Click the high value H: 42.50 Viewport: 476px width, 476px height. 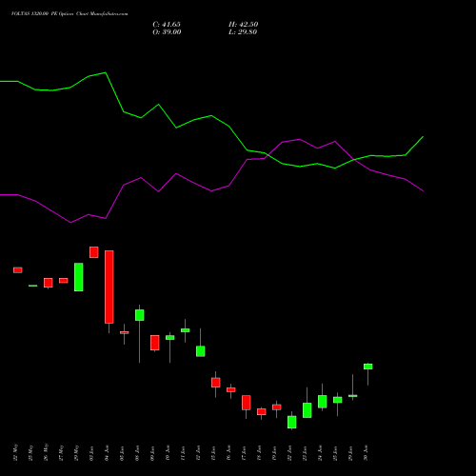pos(244,25)
